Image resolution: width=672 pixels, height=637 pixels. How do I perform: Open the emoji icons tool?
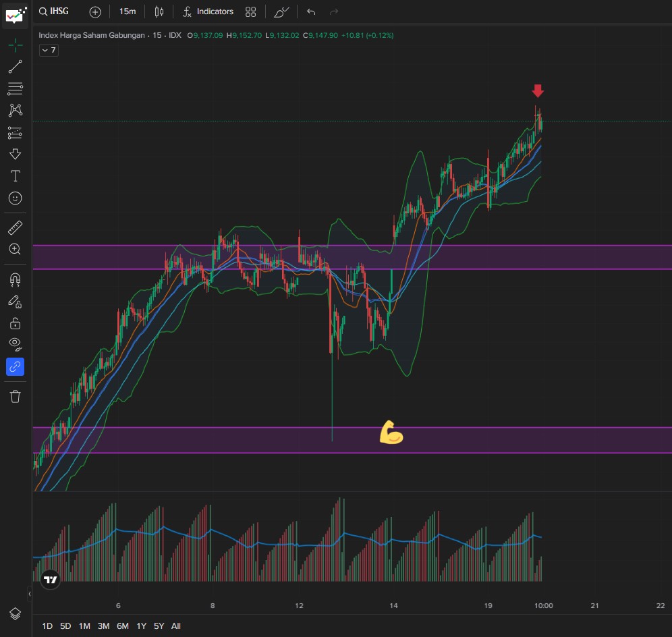[x=15, y=198]
